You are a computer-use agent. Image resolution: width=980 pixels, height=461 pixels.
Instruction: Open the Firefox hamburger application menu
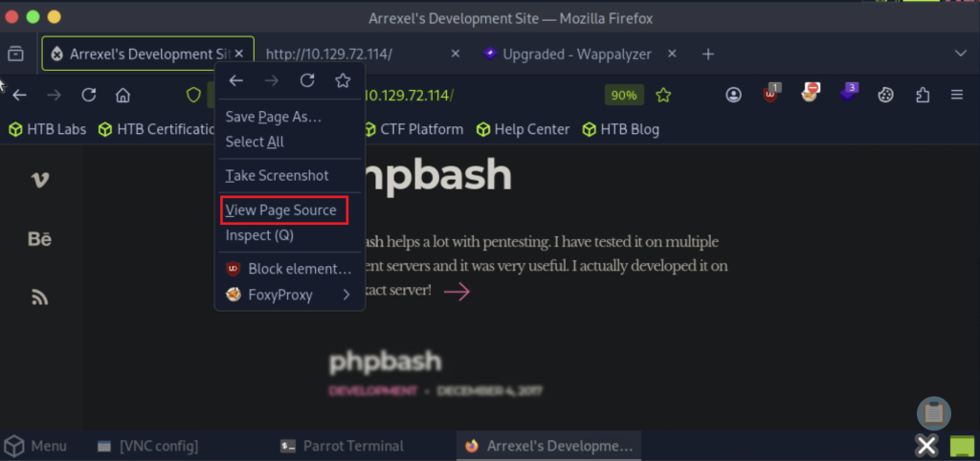pos(957,95)
